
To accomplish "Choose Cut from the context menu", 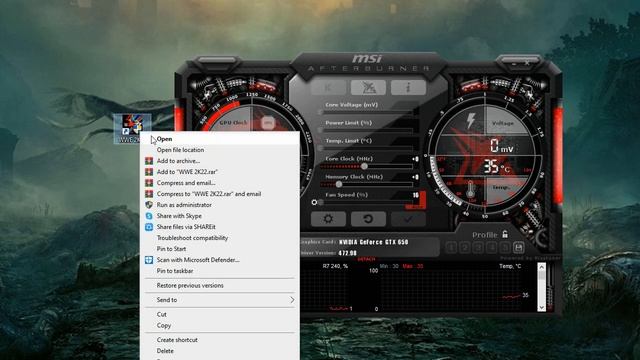I will click(x=220, y=315).
